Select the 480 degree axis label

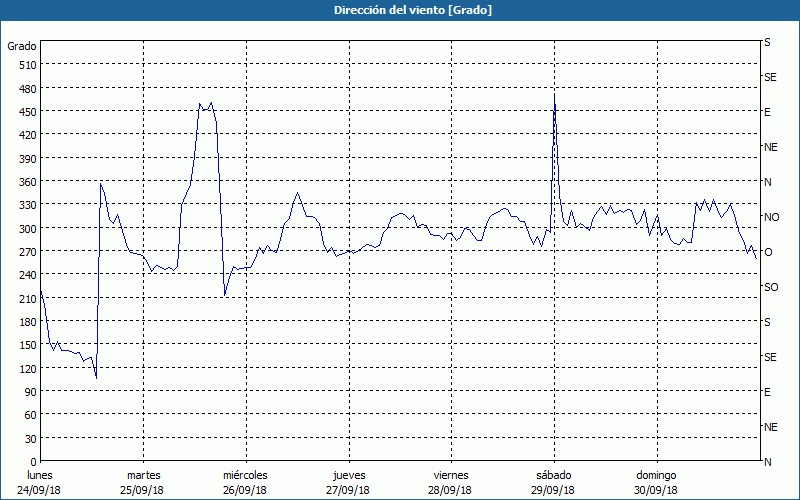pyautogui.click(x=28, y=88)
